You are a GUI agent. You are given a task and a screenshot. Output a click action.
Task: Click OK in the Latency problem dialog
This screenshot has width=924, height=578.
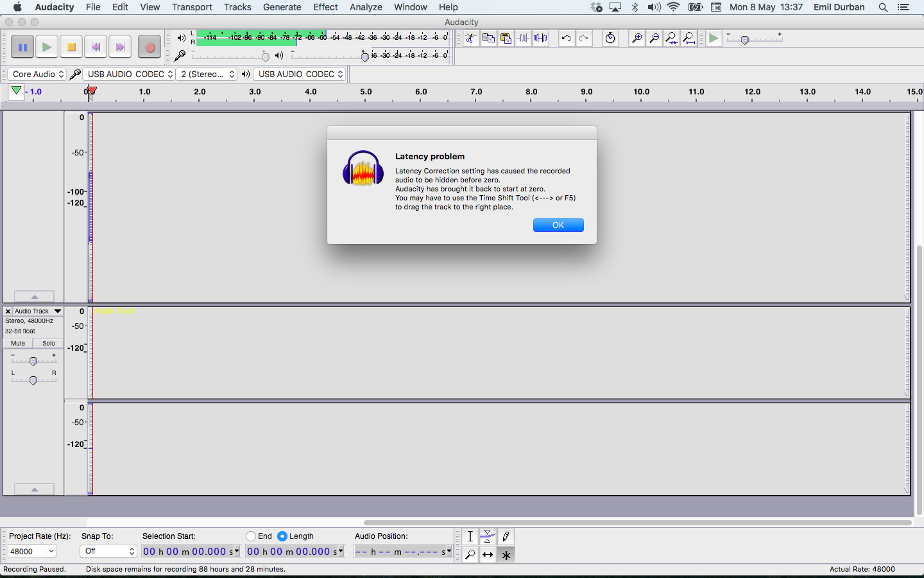[558, 225]
